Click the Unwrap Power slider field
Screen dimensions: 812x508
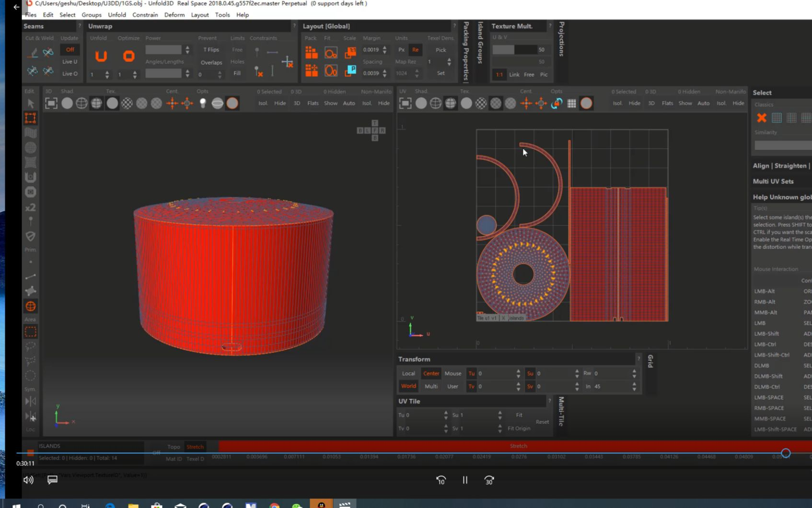163,49
